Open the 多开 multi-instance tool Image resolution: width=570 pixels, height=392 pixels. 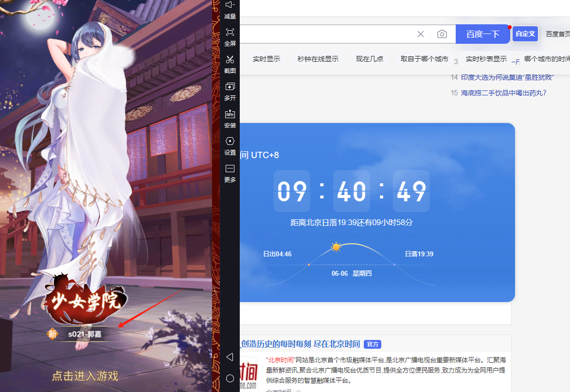coord(230,91)
